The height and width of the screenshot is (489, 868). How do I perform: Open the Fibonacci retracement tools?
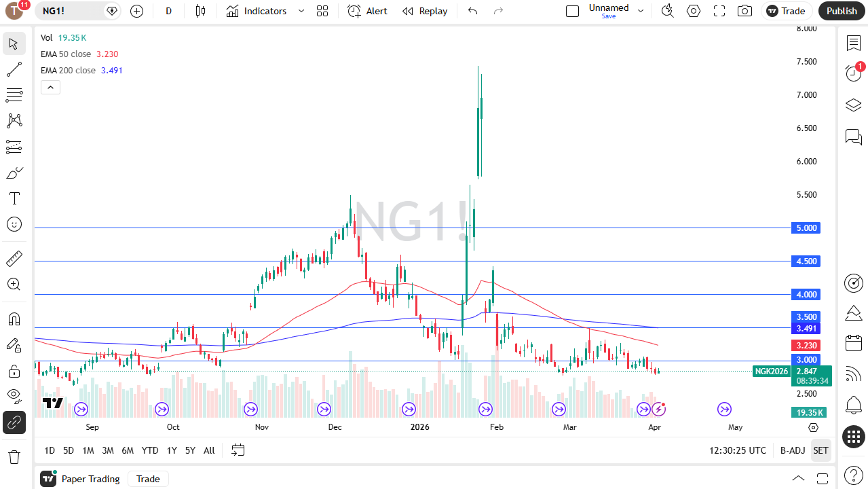[x=14, y=95]
